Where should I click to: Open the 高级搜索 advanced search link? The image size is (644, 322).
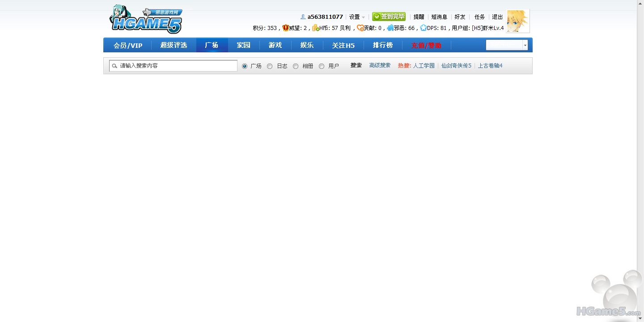coord(380,65)
